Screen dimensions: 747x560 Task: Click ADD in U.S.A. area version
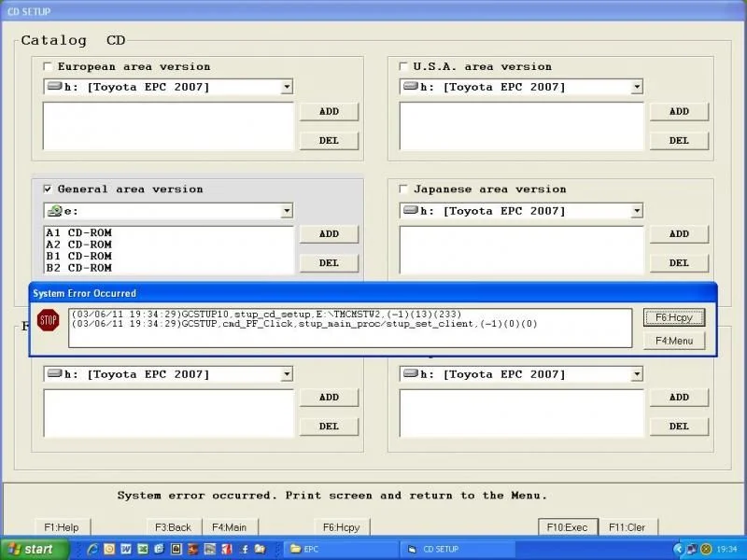[679, 111]
